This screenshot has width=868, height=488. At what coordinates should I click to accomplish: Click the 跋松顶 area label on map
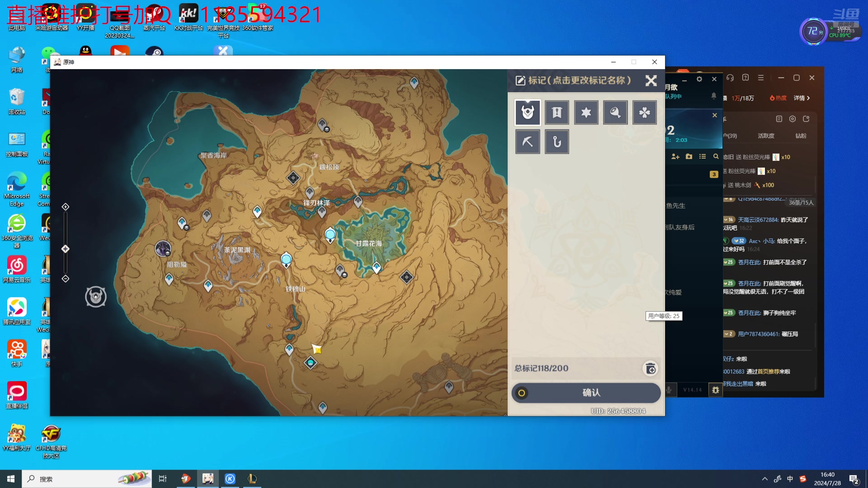click(329, 167)
